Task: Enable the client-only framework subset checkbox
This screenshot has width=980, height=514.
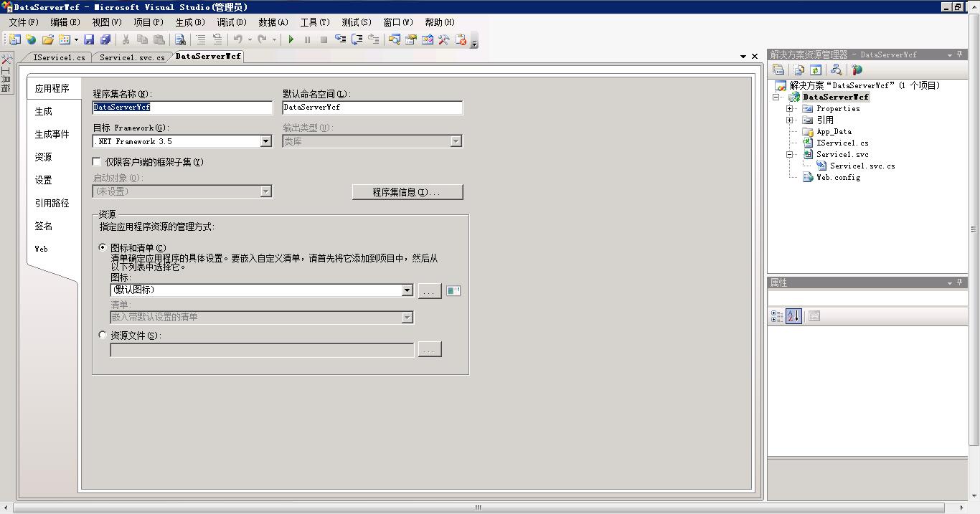Action: pyautogui.click(x=97, y=162)
